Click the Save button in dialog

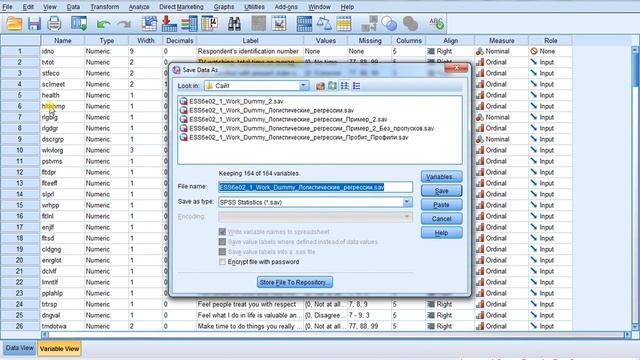point(442,191)
